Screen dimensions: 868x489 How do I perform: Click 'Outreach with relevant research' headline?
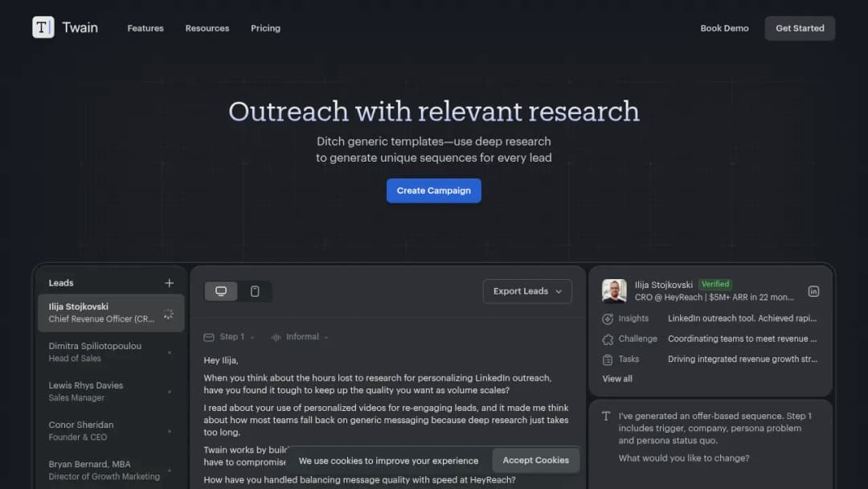(x=434, y=111)
